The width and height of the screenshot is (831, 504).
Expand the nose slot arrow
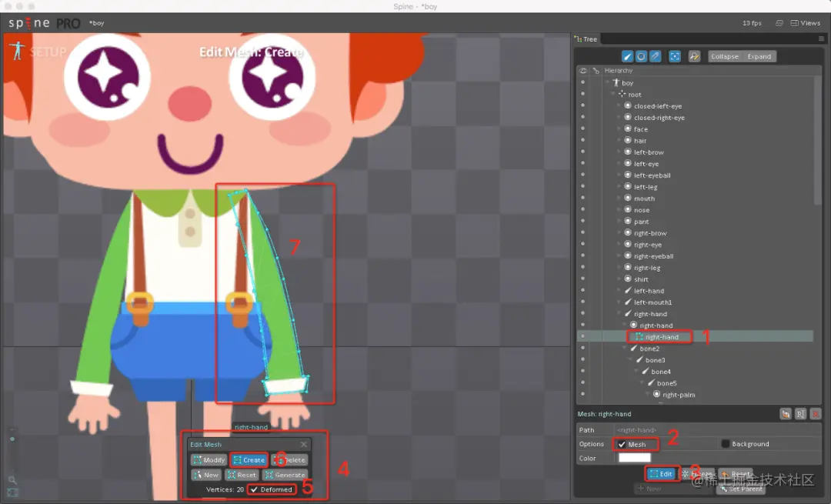[x=619, y=209]
